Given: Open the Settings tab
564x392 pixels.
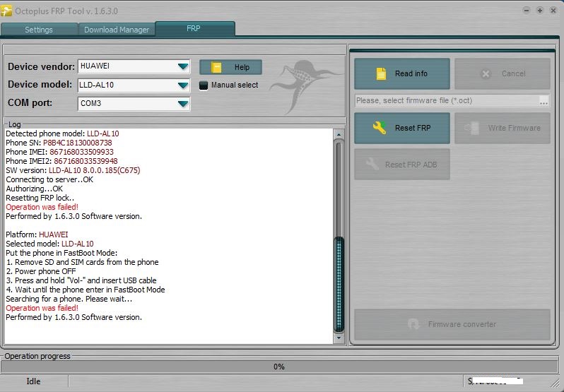Looking at the screenshot, I should 39,30.
